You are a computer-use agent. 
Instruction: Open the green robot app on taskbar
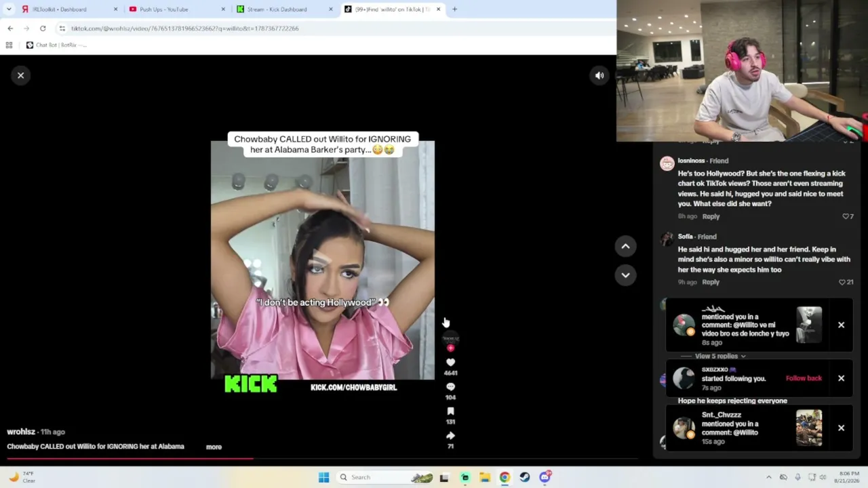(465, 477)
